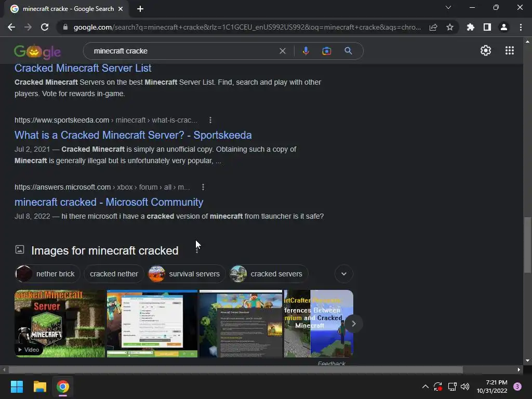Open the Chrome extensions puzzle icon

pos(471,27)
